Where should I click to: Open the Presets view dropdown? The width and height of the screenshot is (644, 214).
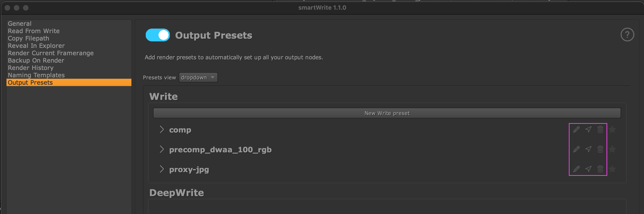(198, 77)
